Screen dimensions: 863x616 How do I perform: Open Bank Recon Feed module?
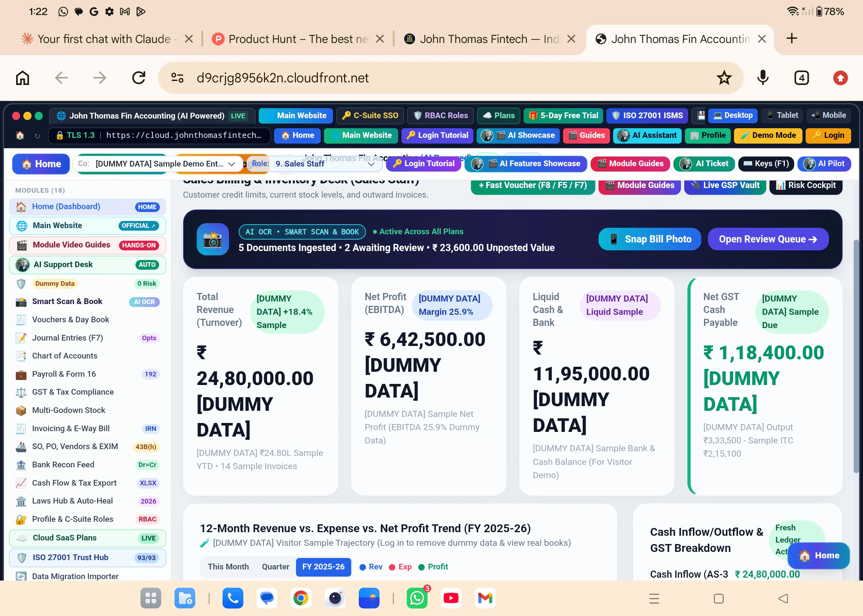pyautogui.click(x=87, y=465)
